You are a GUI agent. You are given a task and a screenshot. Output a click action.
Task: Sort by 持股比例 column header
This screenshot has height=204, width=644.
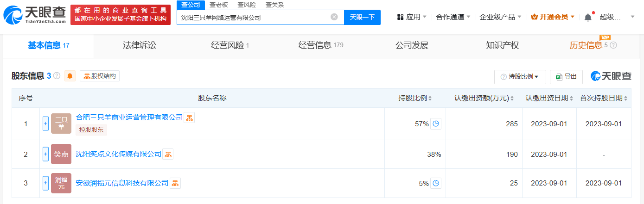pos(415,98)
